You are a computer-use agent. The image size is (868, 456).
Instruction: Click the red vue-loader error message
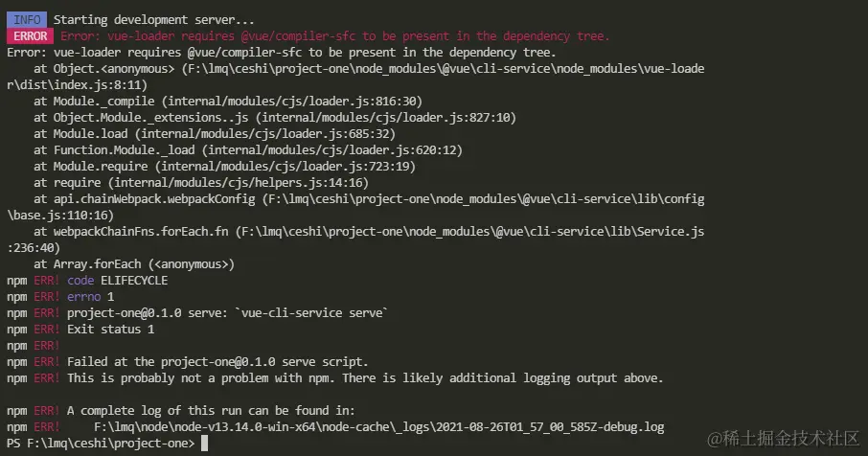(334, 36)
